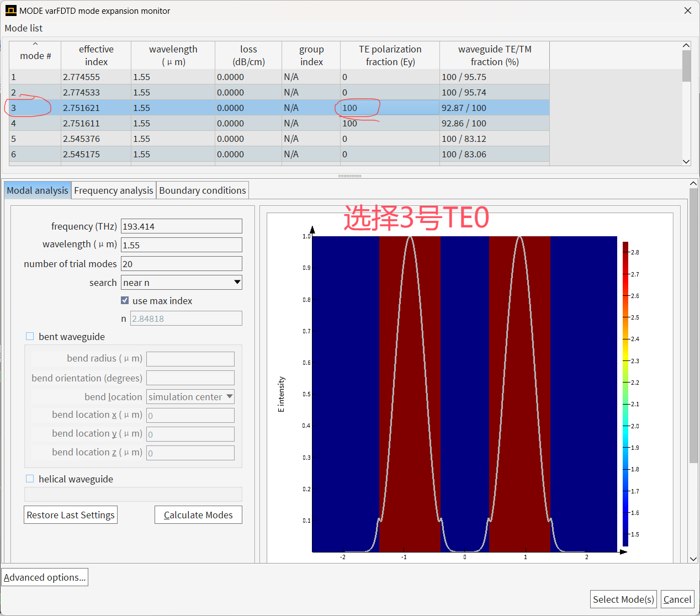Image resolution: width=700 pixels, height=616 pixels.
Task: Enable the helical waveguide checkbox
Action: pos(30,479)
